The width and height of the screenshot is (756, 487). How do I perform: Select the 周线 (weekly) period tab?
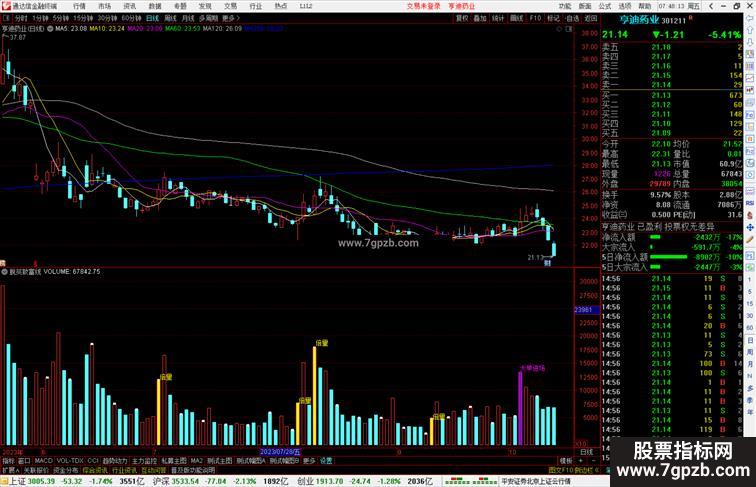[x=170, y=18]
